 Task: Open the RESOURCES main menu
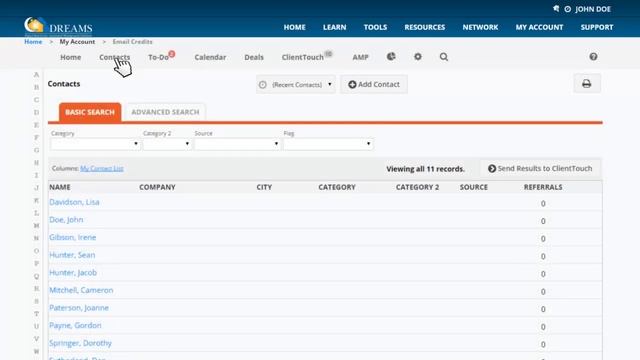(424, 27)
